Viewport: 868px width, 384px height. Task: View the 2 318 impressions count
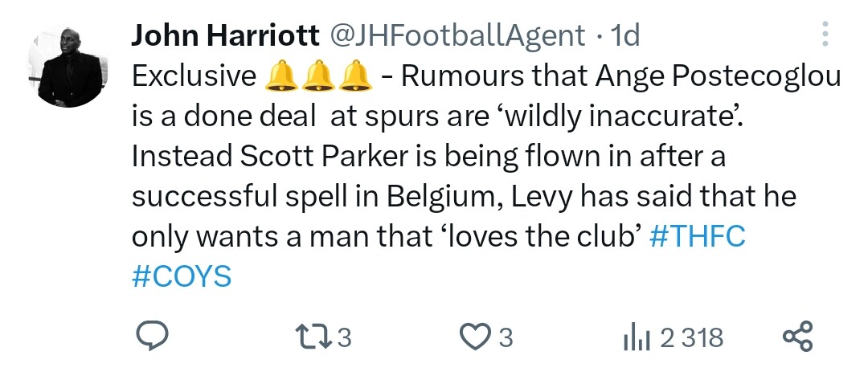[692, 337]
